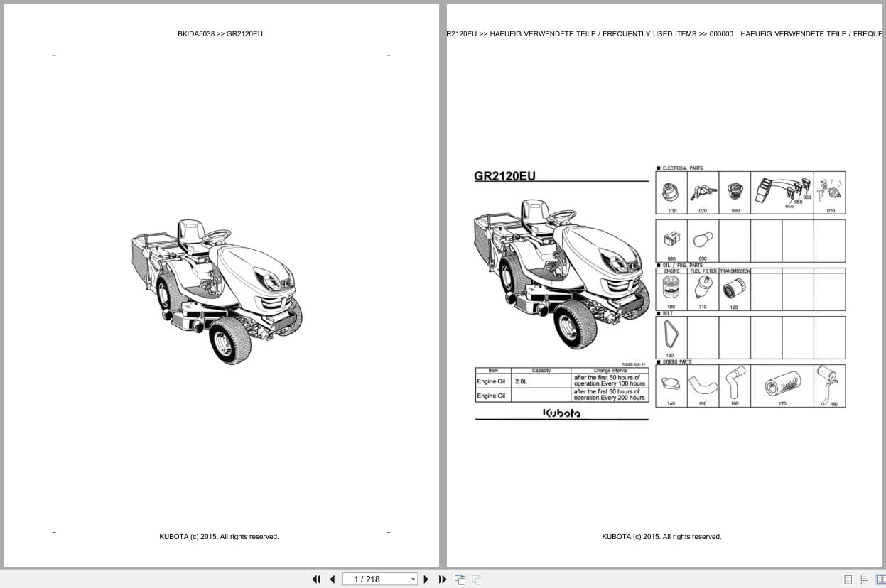Go to the previous page

(x=332, y=579)
